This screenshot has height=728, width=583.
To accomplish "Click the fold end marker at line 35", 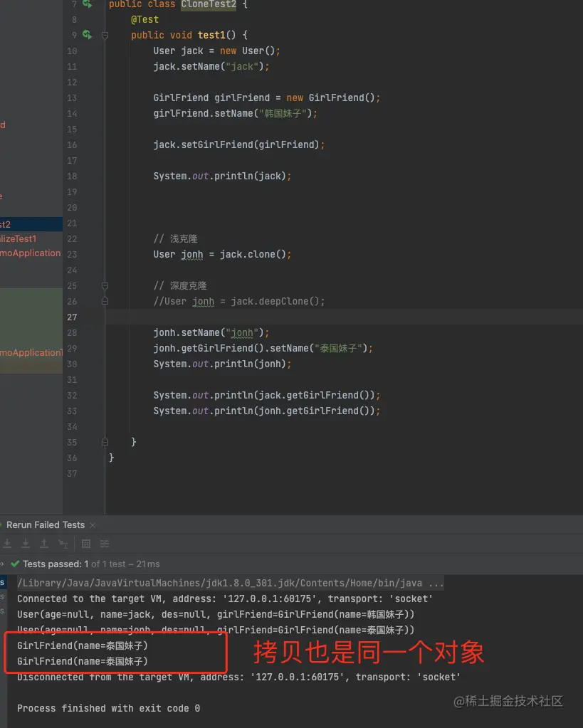I will point(105,442).
